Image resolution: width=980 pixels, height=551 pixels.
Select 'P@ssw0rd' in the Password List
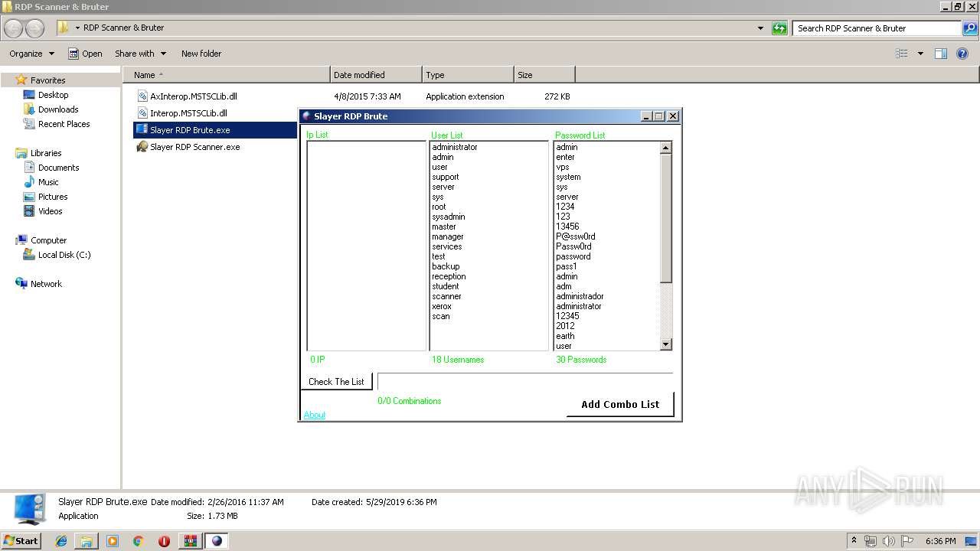[x=576, y=236]
